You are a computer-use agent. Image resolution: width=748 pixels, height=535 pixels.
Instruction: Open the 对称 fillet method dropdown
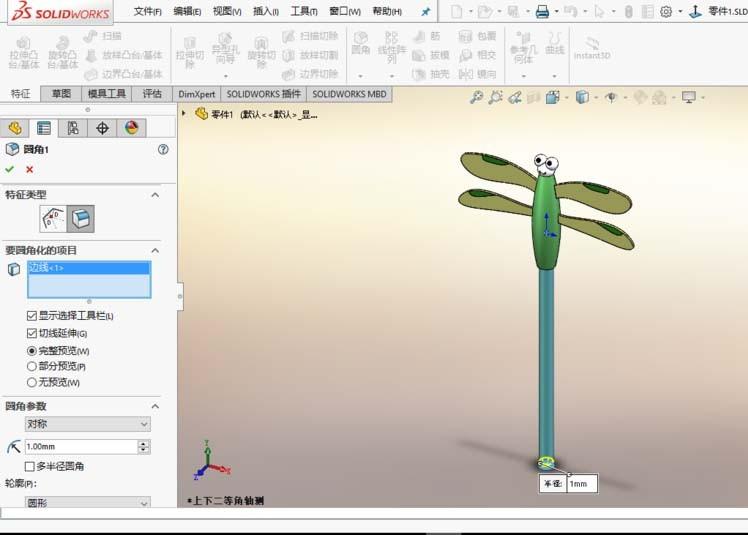tap(88, 424)
